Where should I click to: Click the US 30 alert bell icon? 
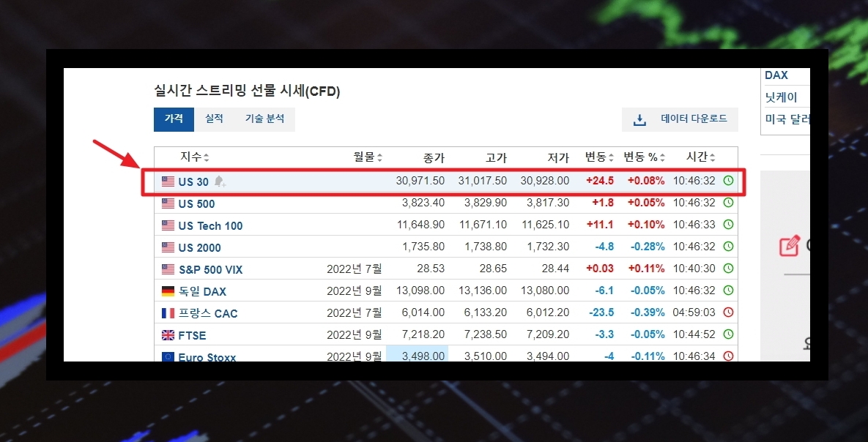[220, 181]
